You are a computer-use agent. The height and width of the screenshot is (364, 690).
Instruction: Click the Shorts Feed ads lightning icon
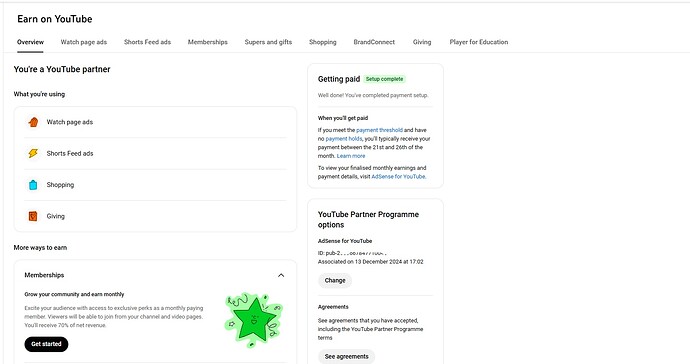(33, 153)
